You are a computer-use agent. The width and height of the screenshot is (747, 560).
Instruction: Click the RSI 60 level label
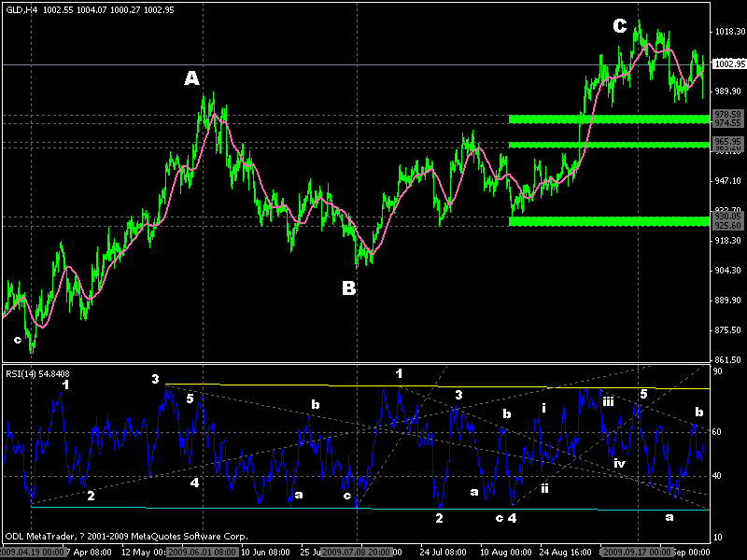(717, 432)
